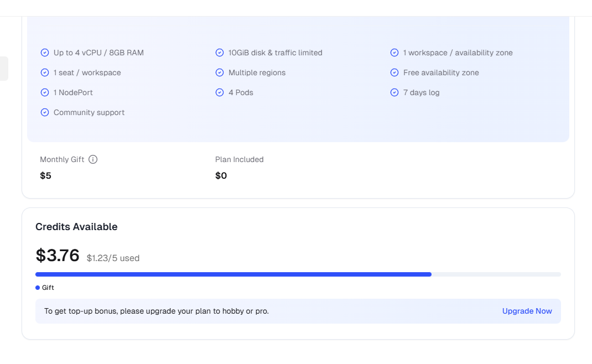Click the top-up bonus upgrade notice text

coord(157,311)
